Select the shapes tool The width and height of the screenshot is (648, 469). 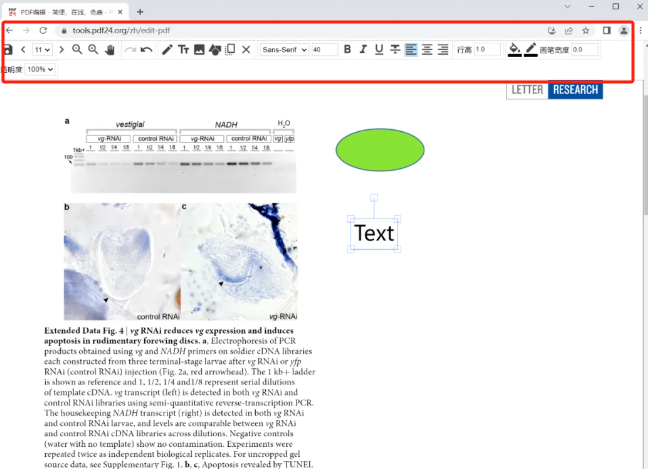(x=215, y=50)
